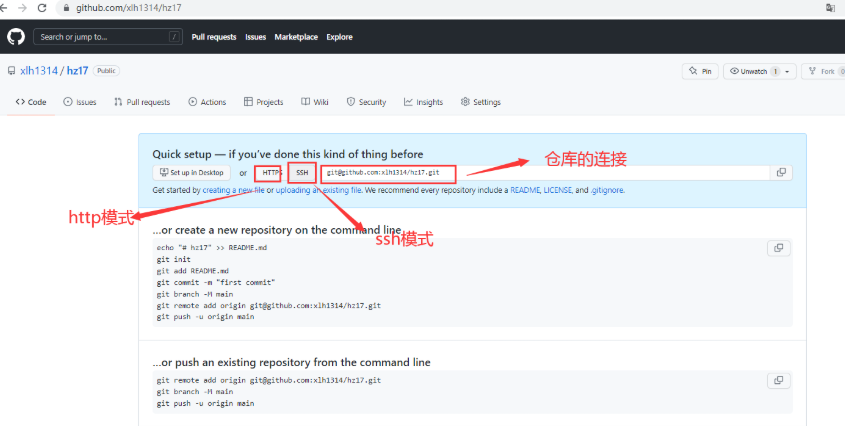
Task: Open Issues in top navigation
Action: pos(255,37)
